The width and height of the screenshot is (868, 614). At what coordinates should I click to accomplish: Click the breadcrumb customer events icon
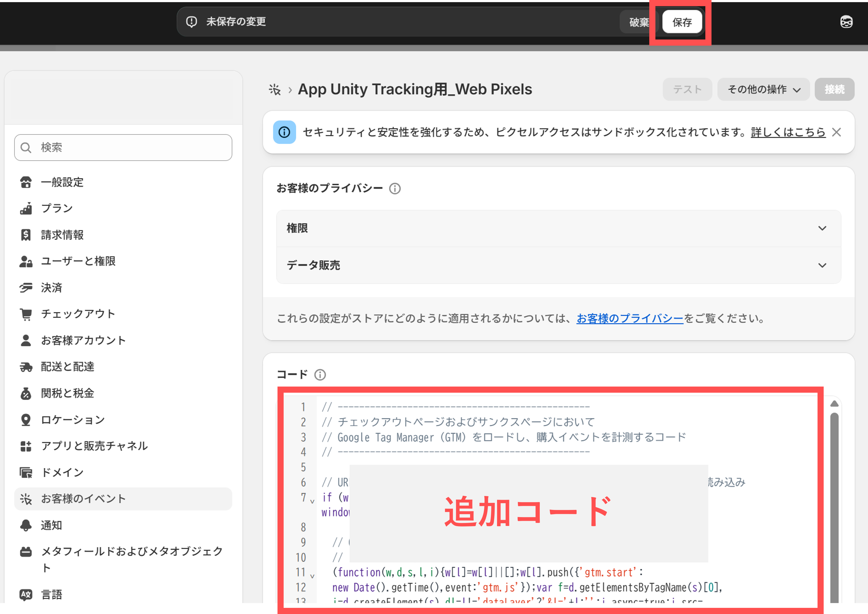(275, 90)
